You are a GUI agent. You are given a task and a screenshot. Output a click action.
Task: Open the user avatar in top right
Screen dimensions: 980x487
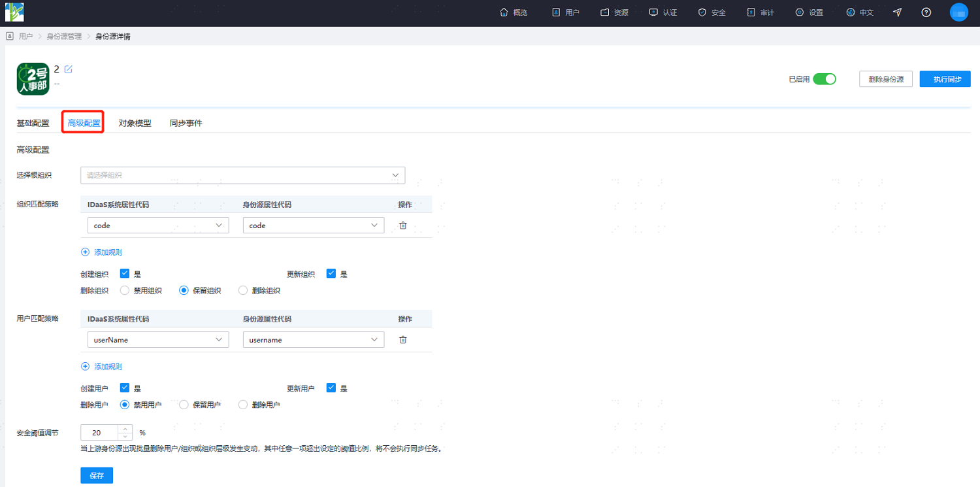958,12
